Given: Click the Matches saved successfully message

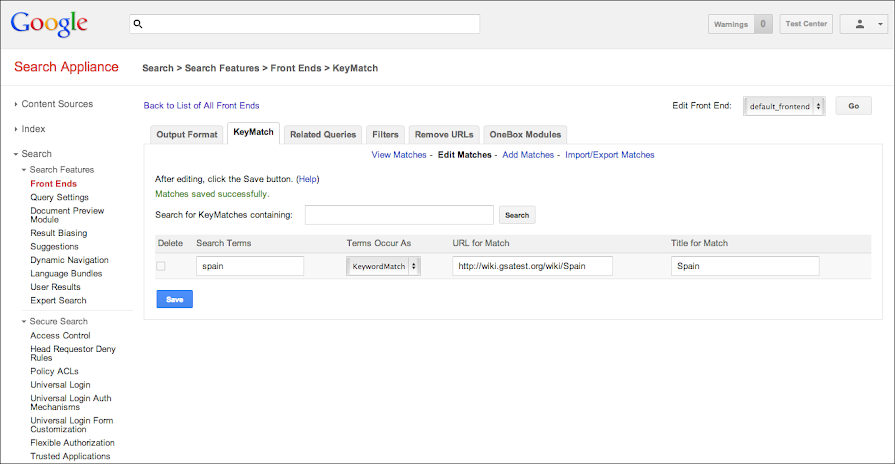Looking at the screenshot, I should pyautogui.click(x=212, y=194).
